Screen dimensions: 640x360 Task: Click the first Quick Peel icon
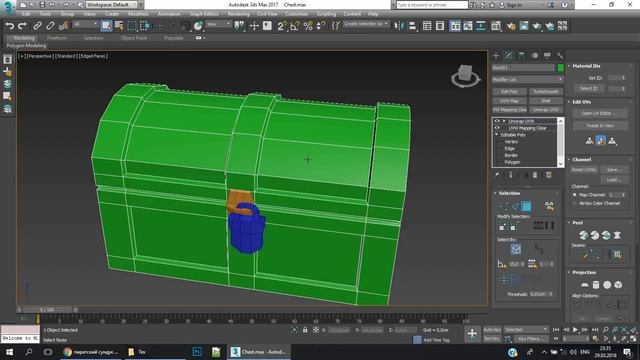click(x=584, y=235)
